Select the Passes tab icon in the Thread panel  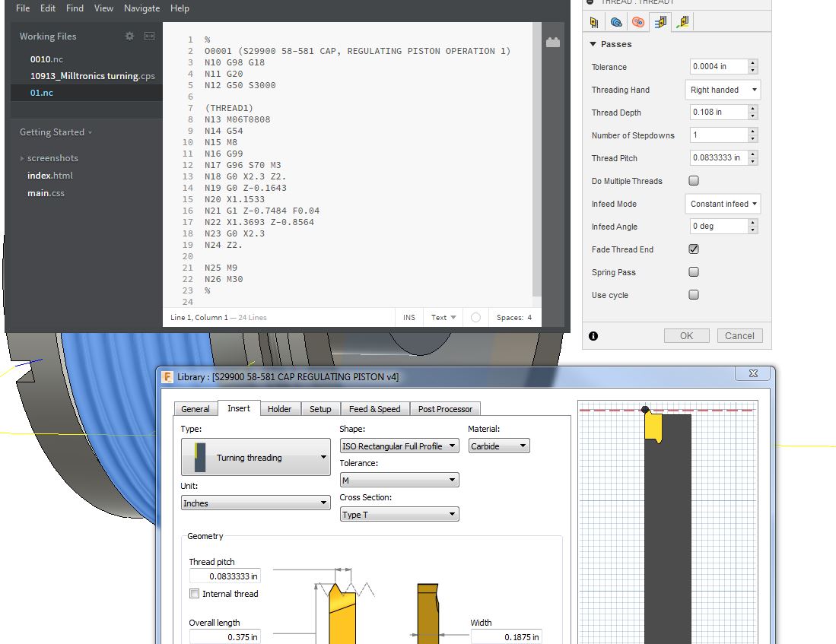[x=660, y=22]
